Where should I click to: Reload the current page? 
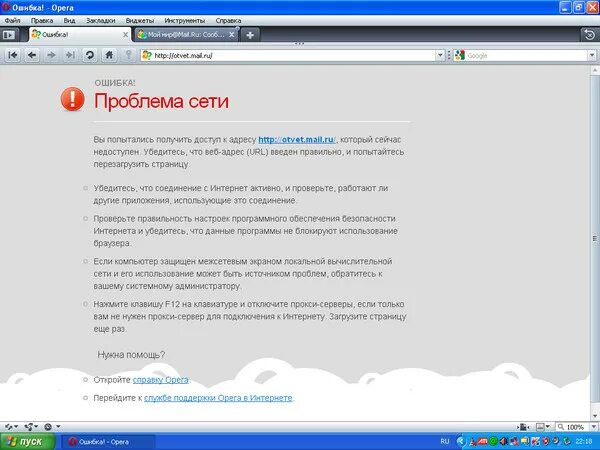(x=90, y=55)
